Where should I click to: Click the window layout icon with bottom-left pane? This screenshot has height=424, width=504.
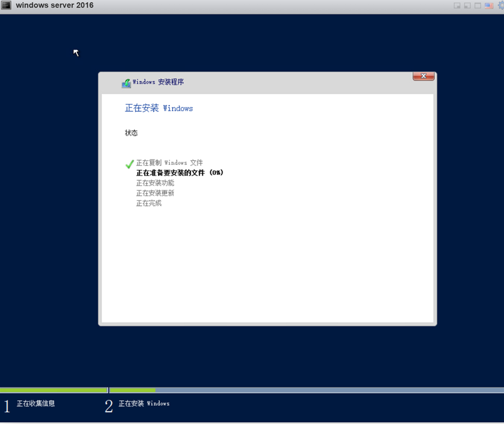coord(467,5)
